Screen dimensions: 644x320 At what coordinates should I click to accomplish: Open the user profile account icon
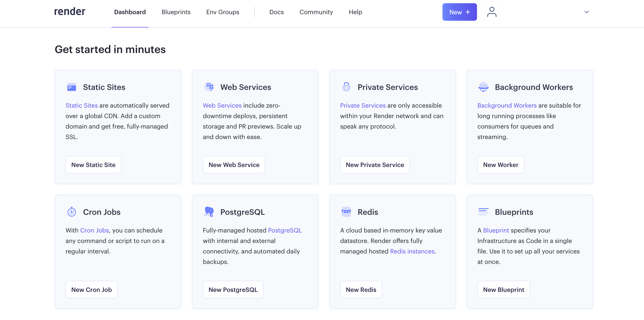[492, 12]
